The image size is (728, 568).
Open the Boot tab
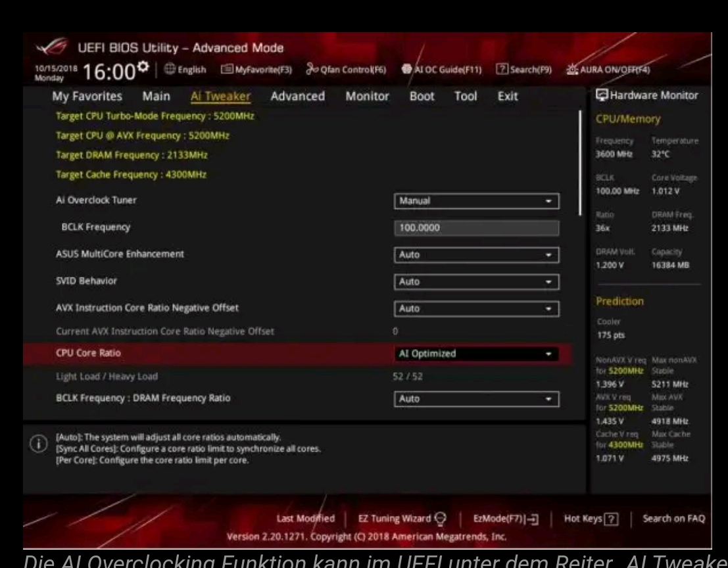pyautogui.click(x=422, y=96)
